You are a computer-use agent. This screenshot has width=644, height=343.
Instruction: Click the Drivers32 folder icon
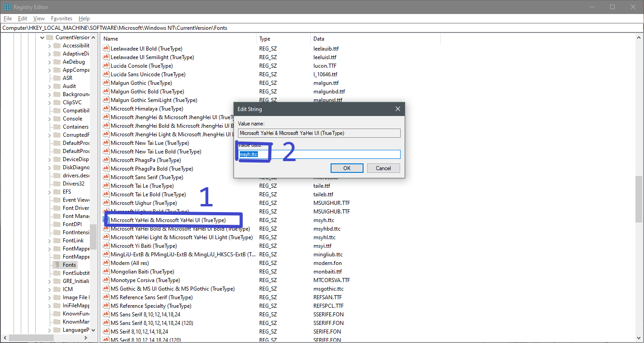pos(57,184)
